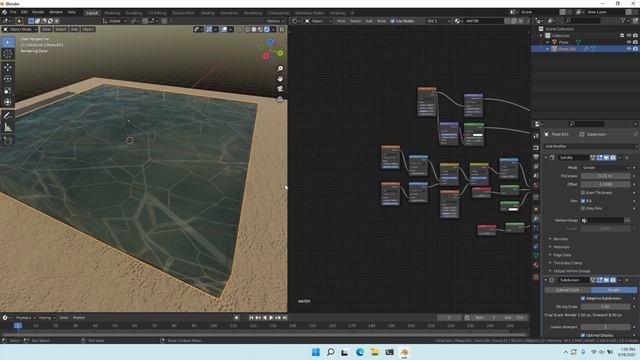Open the Add Modifier dropdown

(591, 146)
